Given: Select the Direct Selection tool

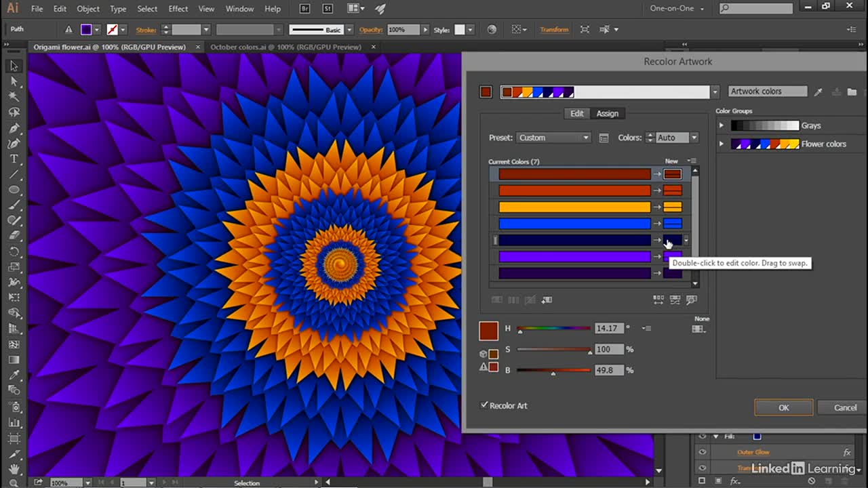Looking at the screenshot, I should click(x=14, y=81).
